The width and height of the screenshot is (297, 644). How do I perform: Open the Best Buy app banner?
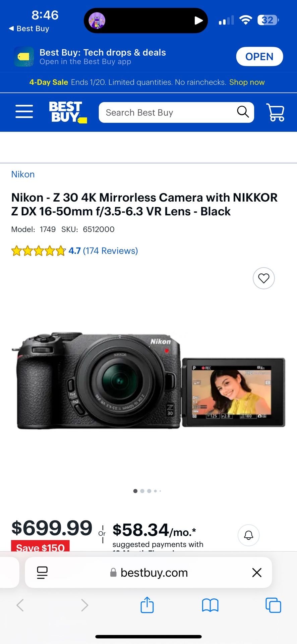[259, 57]
